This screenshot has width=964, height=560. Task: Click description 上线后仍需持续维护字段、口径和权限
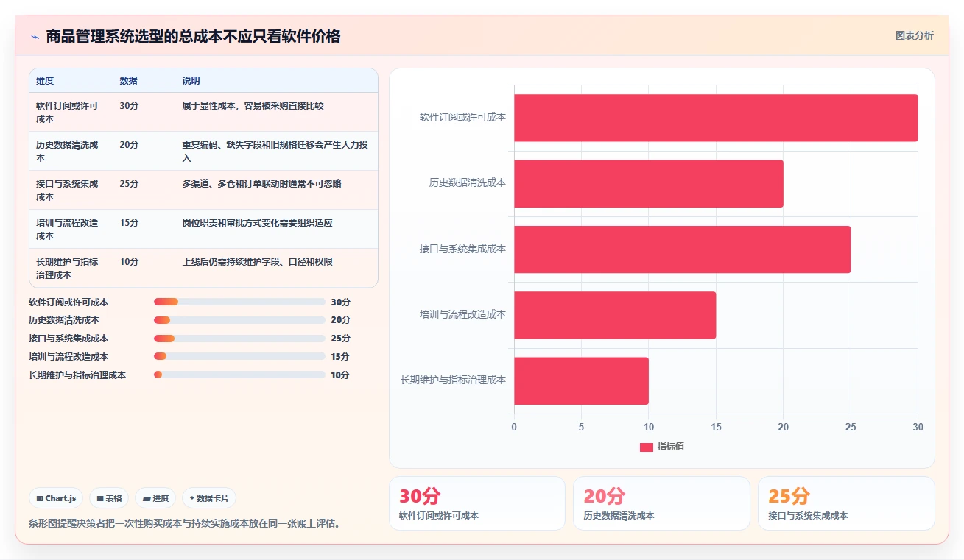click(x=257, y=262)
